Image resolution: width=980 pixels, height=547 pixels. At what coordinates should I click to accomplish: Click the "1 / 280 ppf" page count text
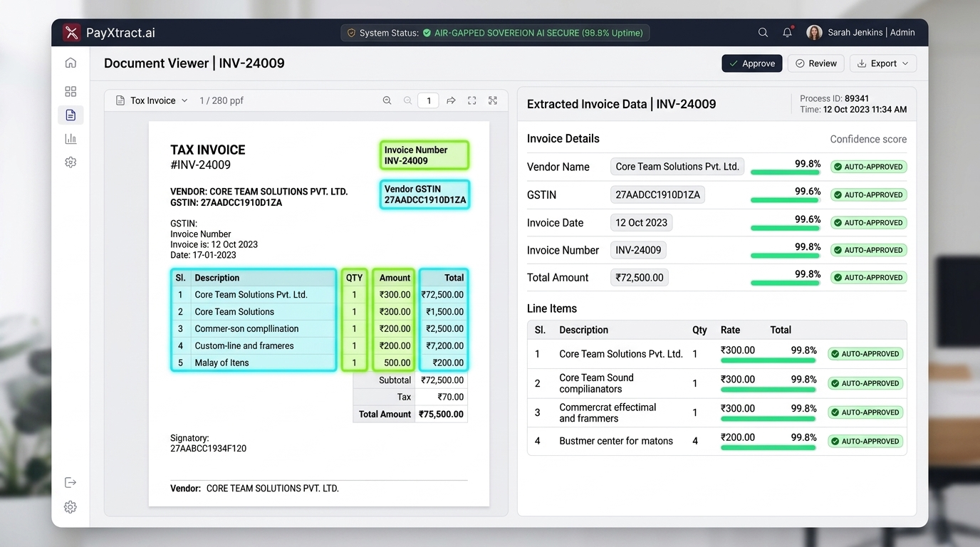[221, 100]
